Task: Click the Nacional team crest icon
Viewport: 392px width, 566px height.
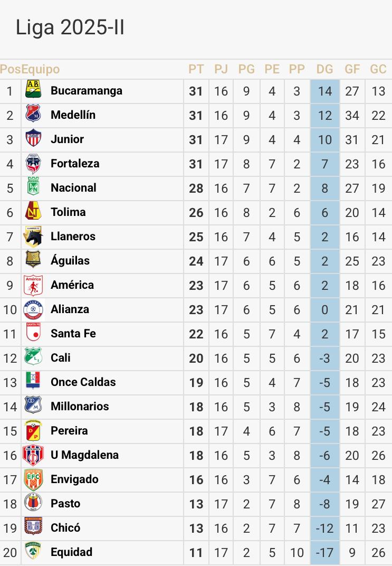Action: pos(33,187)
